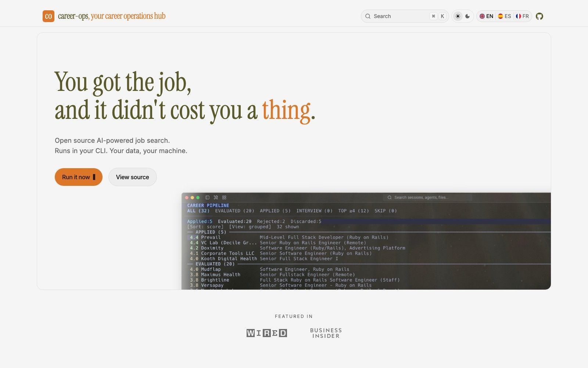Click the grid icon in terminal toolbar
Image resolution: width=588 pixels, height=368 pixels.
click(224, 198)
